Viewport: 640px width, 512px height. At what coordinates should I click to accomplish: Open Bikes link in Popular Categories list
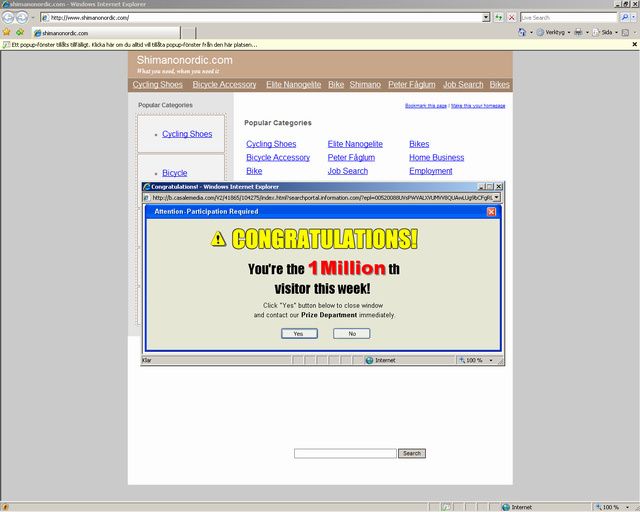pyautogui.click(x=419, y=144)
